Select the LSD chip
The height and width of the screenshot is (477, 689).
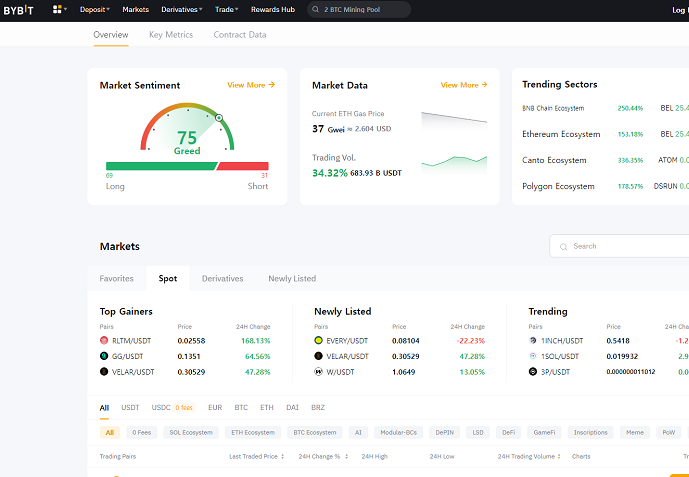(x=478, y=433)
